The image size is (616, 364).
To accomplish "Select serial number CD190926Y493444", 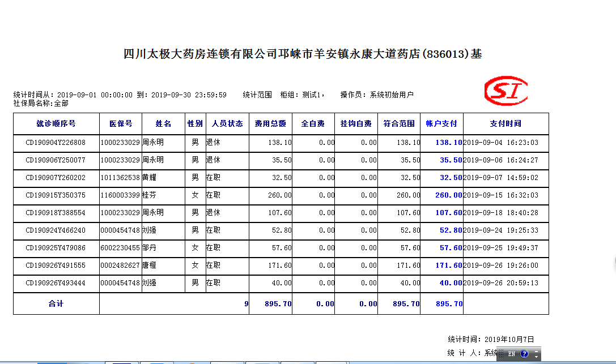I will pos(56,283).
